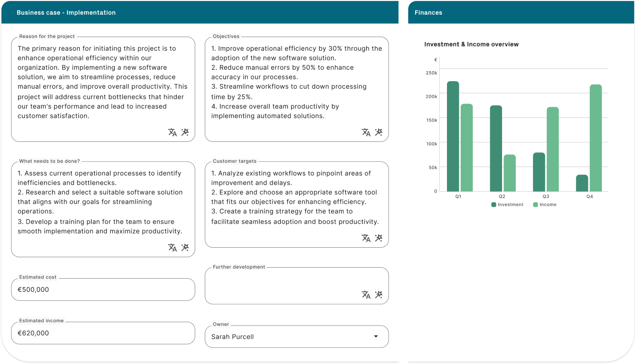This screenshot has height=364, width=636.
Task: Click the Q4 Income bar in chart
Action: pos(596,138)
